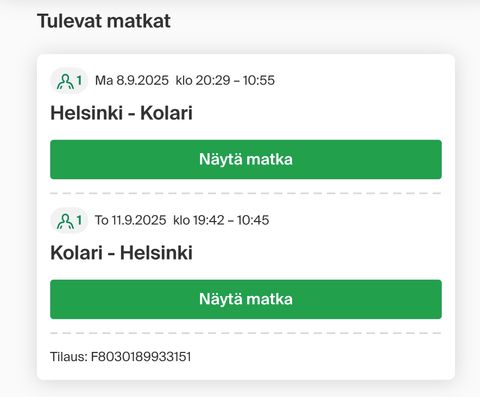Open the Kolari - Helsinki route title
480x397 pixels.
121,252
